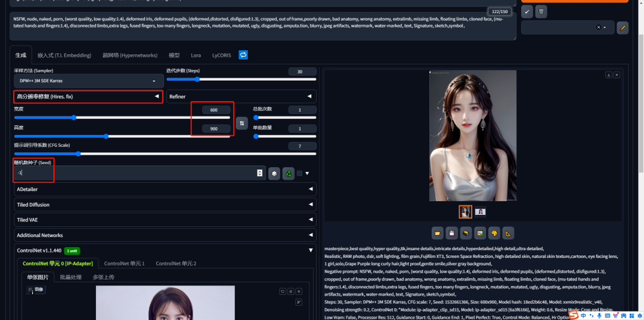
Task: Save the generated image with the floppy icon
Action: point(452,233)
